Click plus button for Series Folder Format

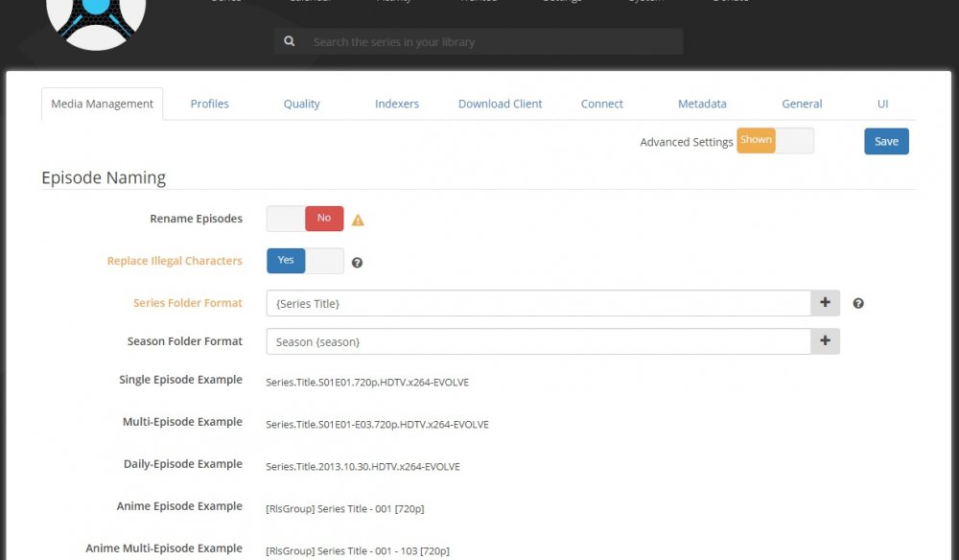pyautogui.click(x=825, y=303)
